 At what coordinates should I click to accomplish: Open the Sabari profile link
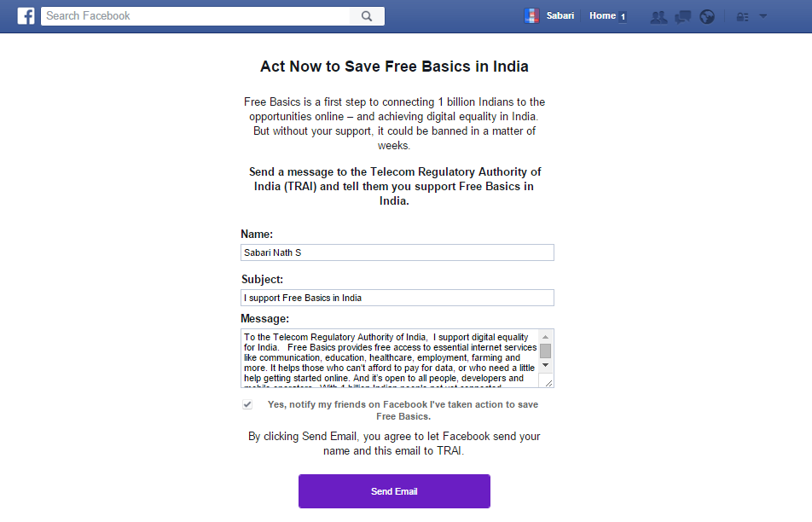(560, 16)
